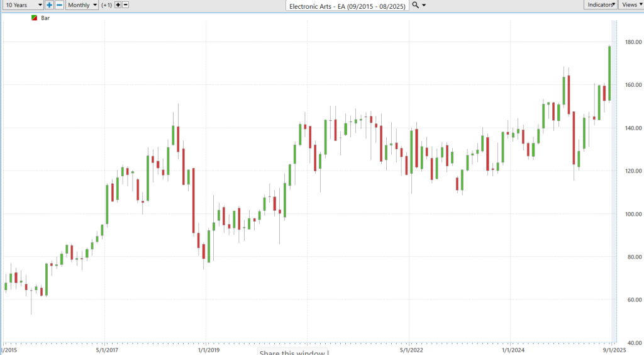Click the black minus forecast decrement icon
This screenshot has height=355, width=644.
126,5
